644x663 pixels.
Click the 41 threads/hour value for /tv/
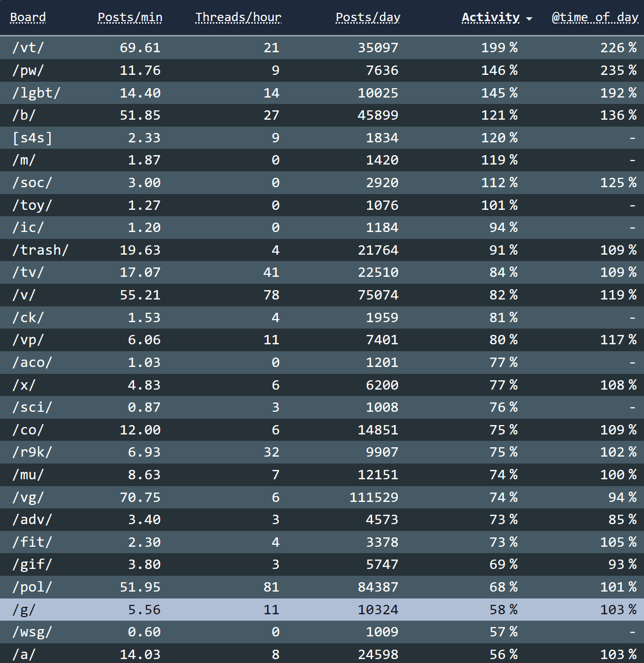tap(271, 272)
